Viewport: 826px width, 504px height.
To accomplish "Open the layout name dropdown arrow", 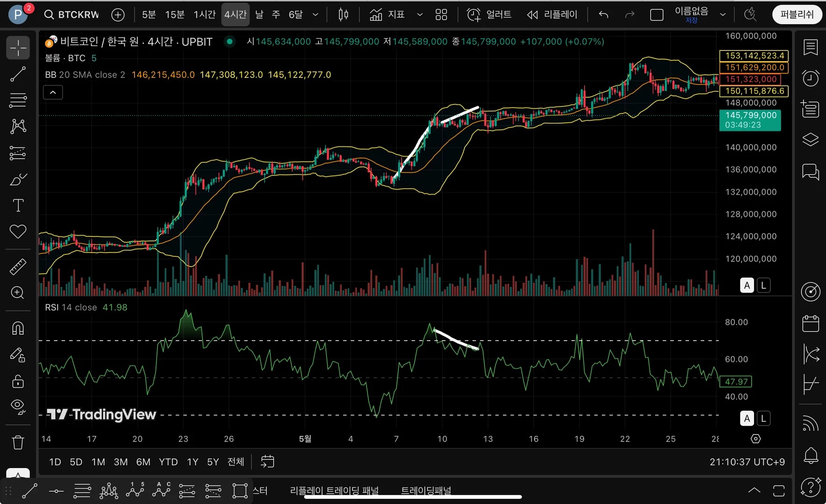I will 723,15.
